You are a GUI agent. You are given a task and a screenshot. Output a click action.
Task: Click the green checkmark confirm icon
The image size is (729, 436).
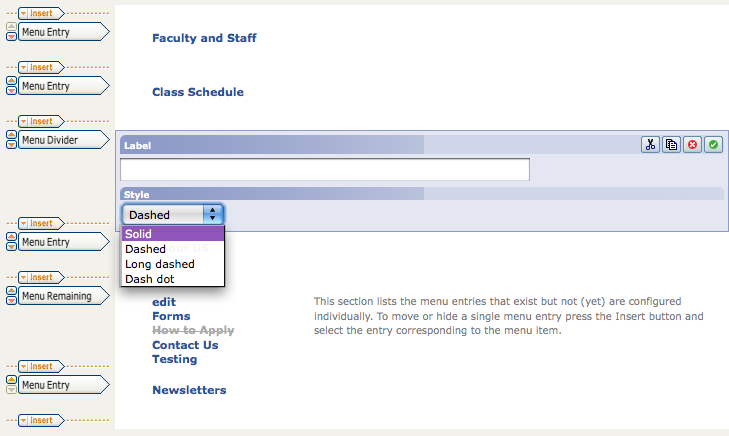coord(713,145)
